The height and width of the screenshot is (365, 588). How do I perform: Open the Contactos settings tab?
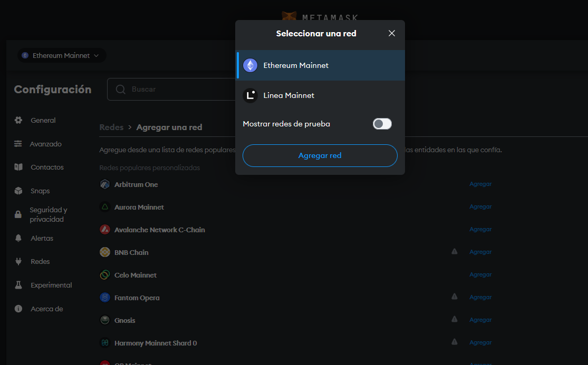(x=47, y=167)
